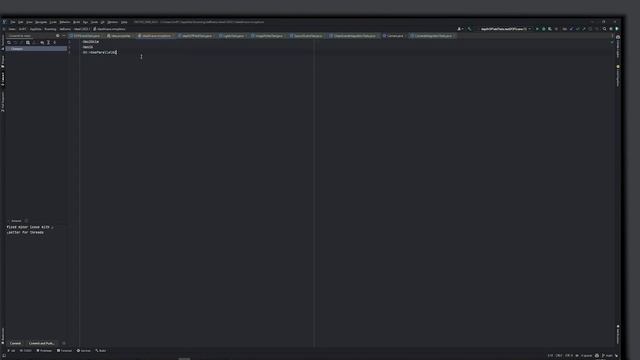Toggle the Amend checkbox

pyautogui.click(x=15, y=221)
